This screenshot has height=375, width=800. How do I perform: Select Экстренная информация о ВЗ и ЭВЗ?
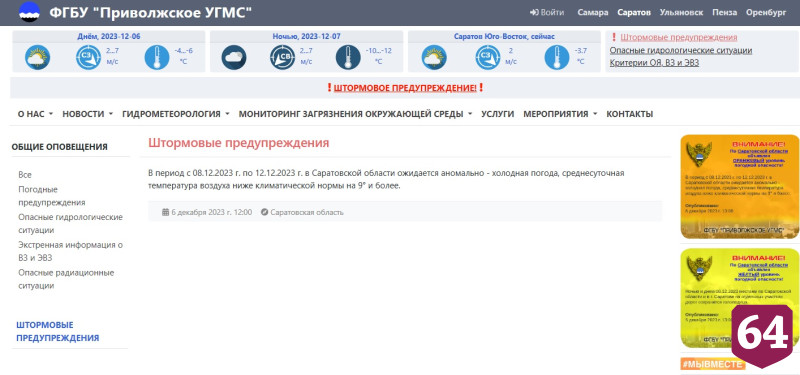coord(70,251)
